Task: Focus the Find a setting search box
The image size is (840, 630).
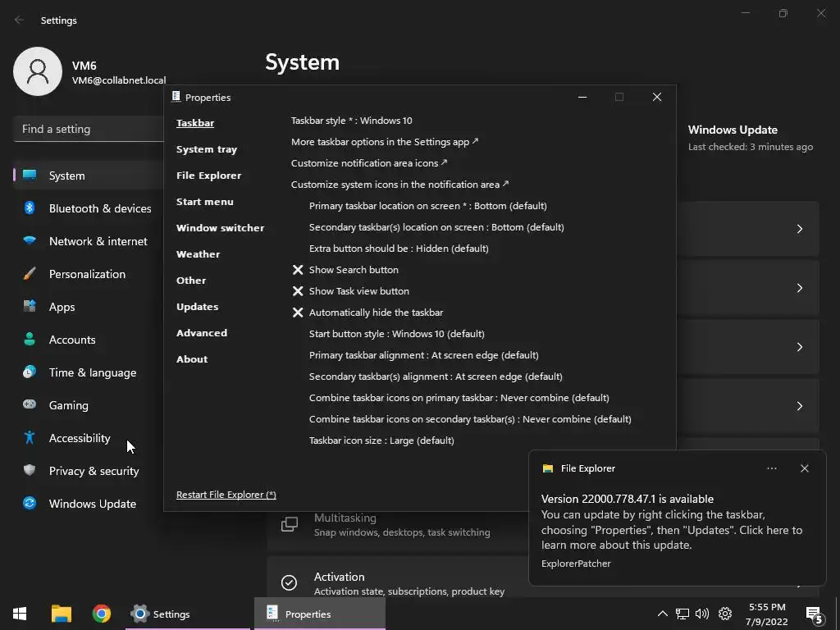Action: (89, 129)
